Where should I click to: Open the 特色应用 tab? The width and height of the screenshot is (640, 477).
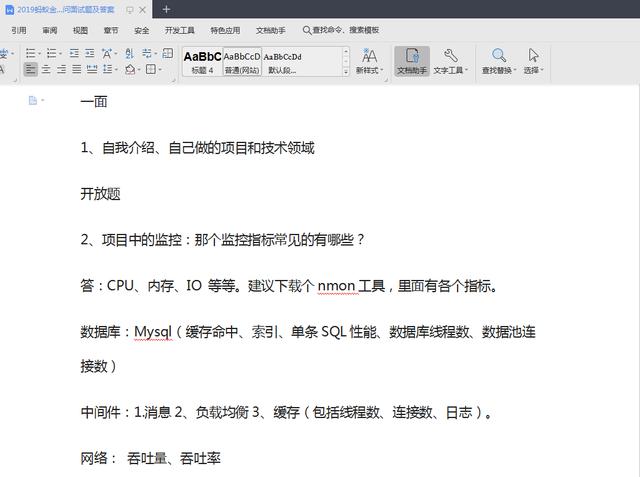pos(225,30)
